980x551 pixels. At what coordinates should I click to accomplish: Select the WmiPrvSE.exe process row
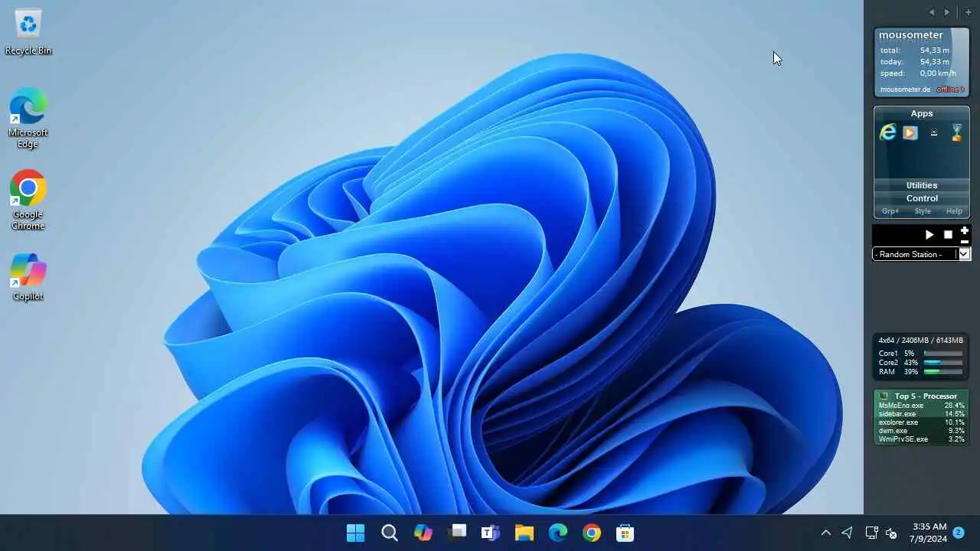tap(921, 439)
